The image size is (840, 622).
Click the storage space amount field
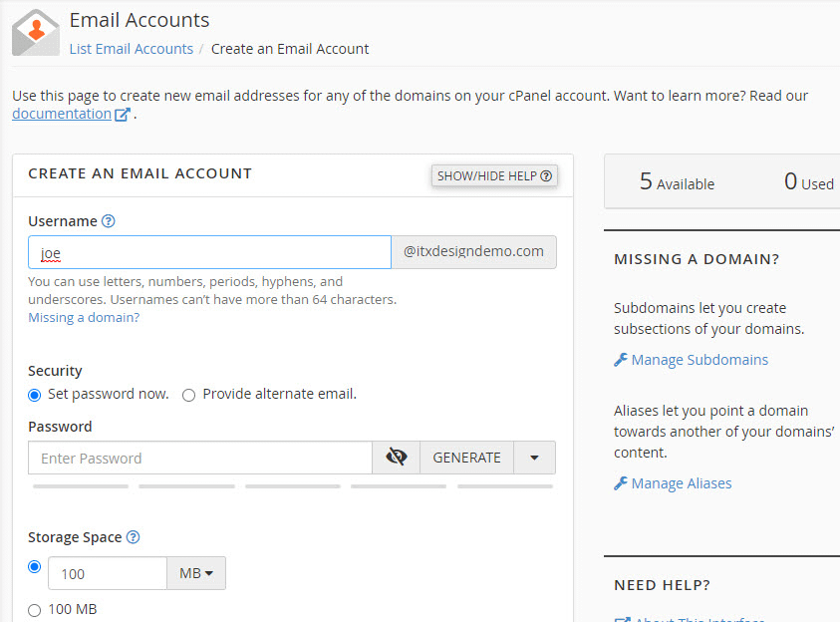pyautogui.click(x=107, y=573)
